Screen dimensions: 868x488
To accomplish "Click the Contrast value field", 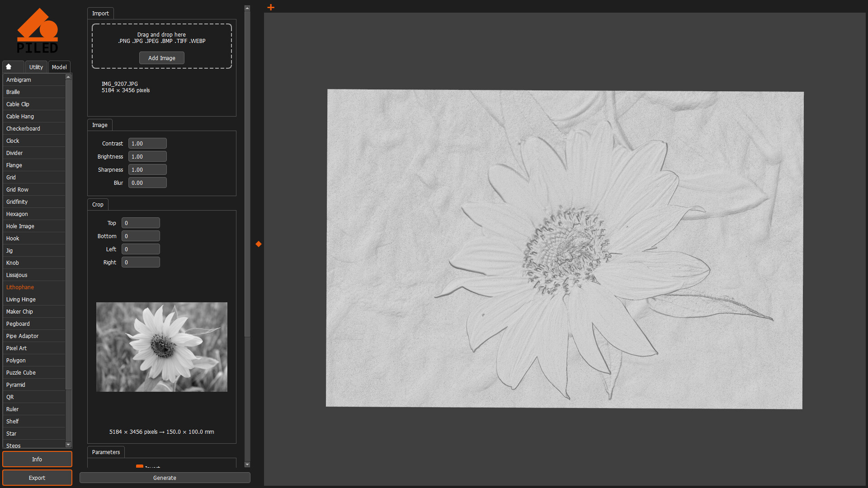I will tap(147, 143).
